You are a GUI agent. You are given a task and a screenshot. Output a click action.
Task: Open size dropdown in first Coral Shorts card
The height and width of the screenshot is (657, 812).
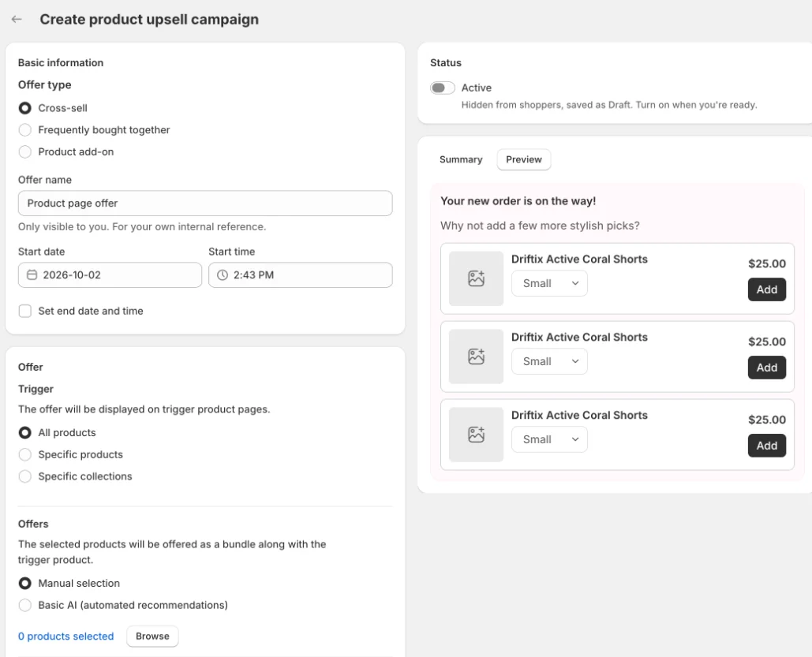point(549,284)
